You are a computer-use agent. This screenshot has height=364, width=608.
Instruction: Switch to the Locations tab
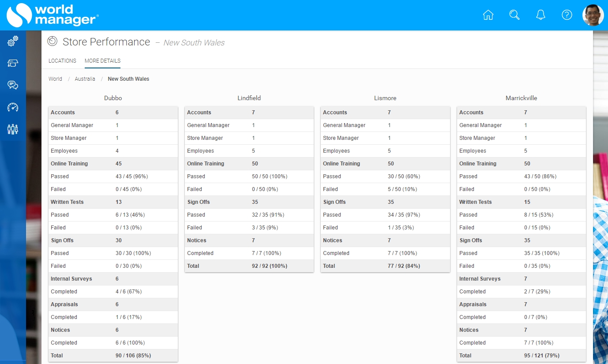click(62, 61)
